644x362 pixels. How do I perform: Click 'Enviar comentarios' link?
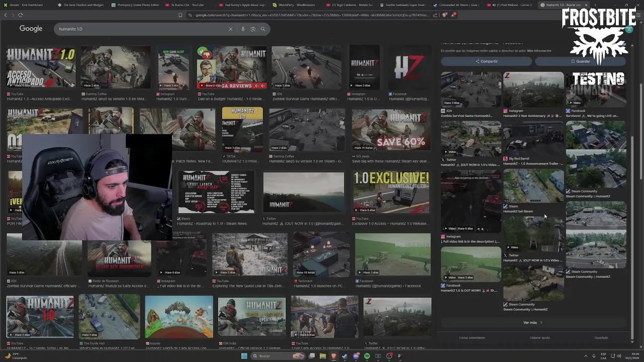[x=472, y=338]
